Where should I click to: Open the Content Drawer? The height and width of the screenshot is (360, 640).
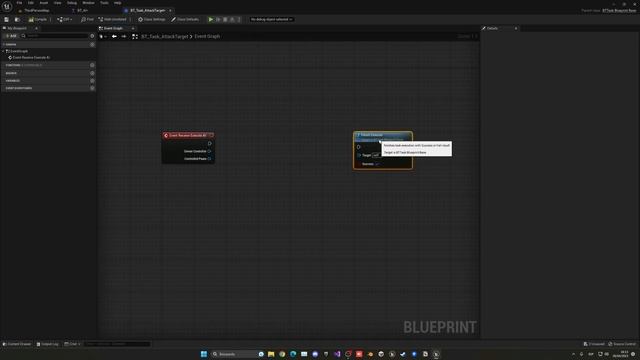17,344
